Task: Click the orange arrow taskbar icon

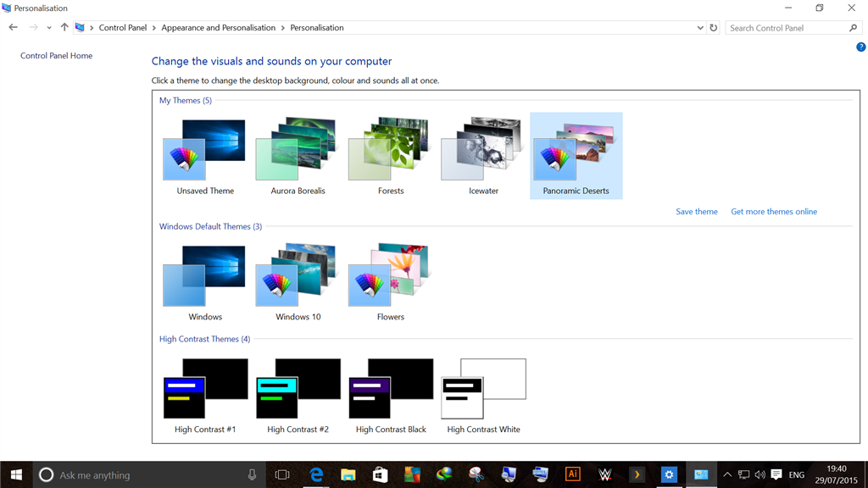Action: 637,474
